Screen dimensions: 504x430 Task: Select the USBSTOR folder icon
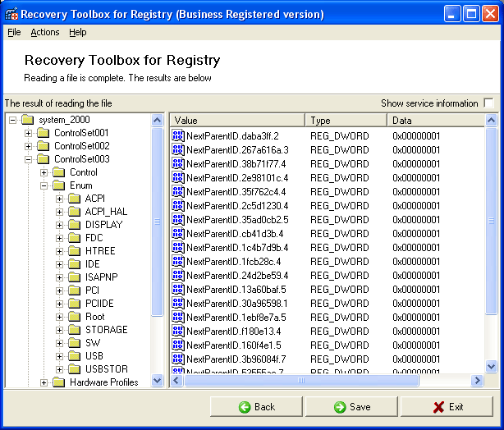pos(74,369)
